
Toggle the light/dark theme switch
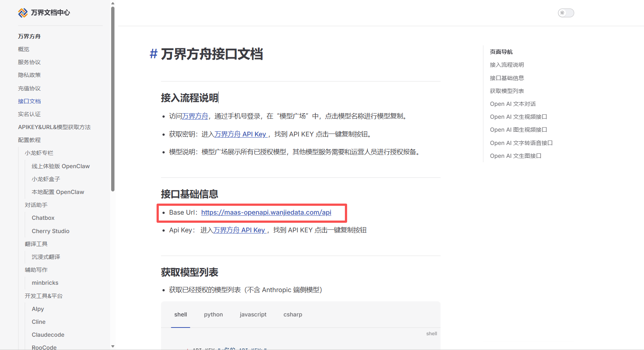[566, 13]
